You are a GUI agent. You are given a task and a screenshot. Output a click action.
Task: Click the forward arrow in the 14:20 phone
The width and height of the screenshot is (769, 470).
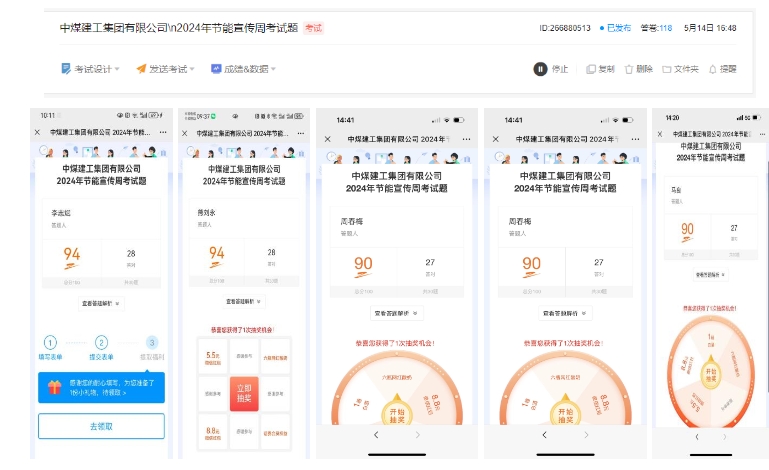tap(724, 437)
